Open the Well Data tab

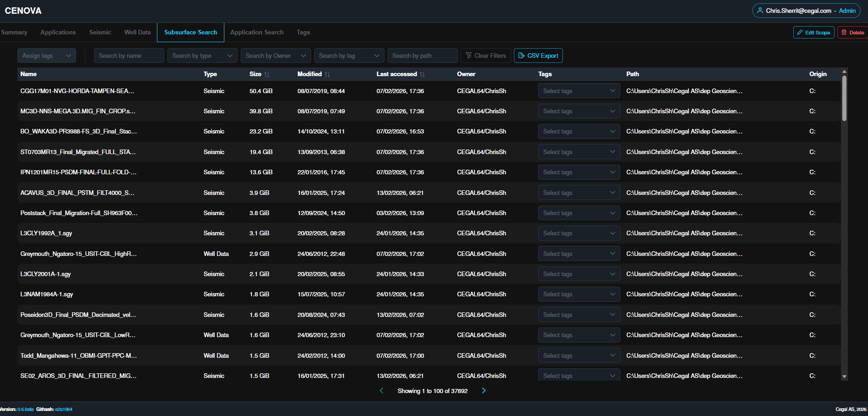[x=138, y=33]
